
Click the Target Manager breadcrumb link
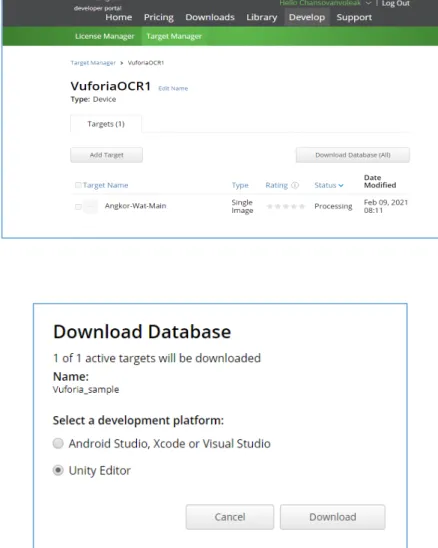(93, 63)
